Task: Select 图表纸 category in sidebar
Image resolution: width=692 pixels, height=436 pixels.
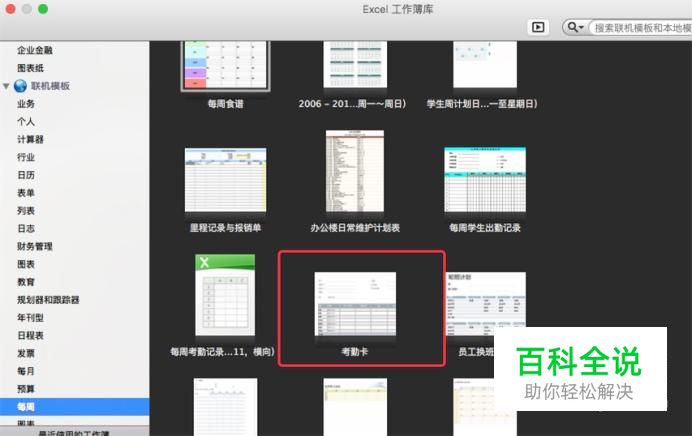Action: click(30, 68)
